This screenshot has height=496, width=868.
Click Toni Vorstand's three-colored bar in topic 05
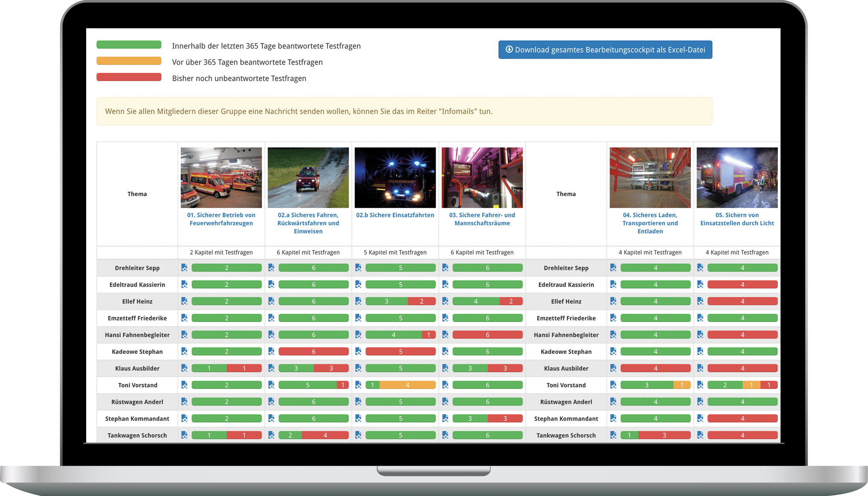pos(742,385)
